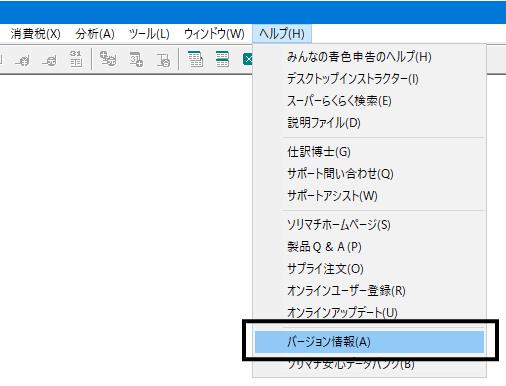Image resolution: width=506 pixels, height=386 pixels.
Task: Click the dimmed toolbar icon with 元 symbol and no plus
Action: tap(49, 60)
